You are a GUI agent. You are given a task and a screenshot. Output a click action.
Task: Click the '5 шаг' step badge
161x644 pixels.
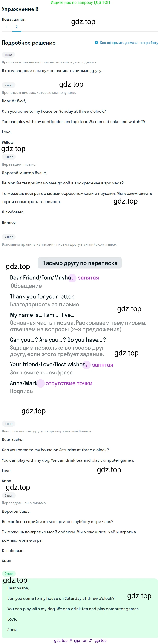[x=9, y=424]
